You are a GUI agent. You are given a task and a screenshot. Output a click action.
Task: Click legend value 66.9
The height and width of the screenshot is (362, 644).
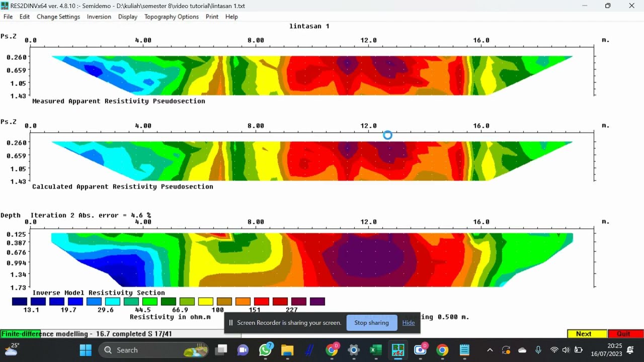(180, 310)
